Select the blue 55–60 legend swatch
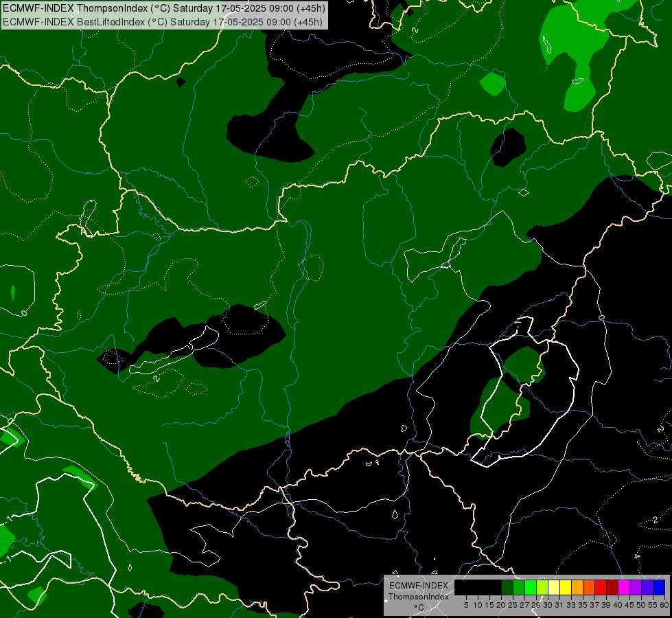 coord(659,587)
